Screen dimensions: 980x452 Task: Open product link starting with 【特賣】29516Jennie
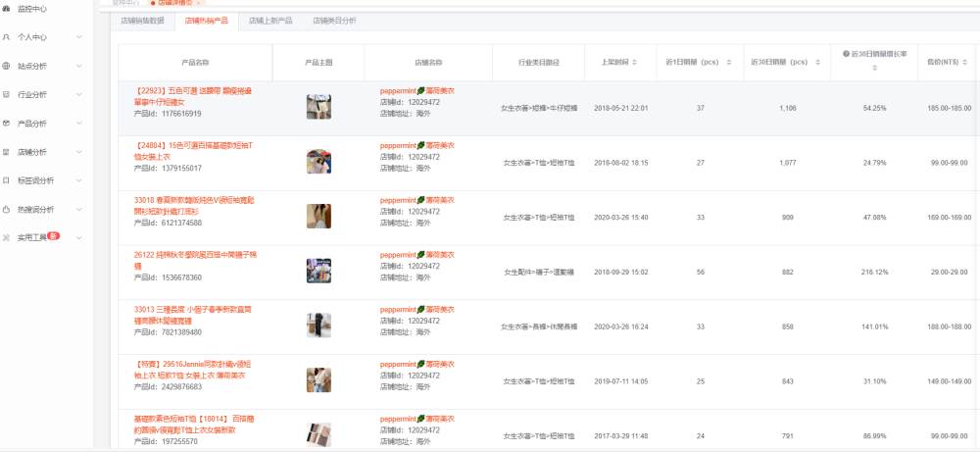click(192, 370)
